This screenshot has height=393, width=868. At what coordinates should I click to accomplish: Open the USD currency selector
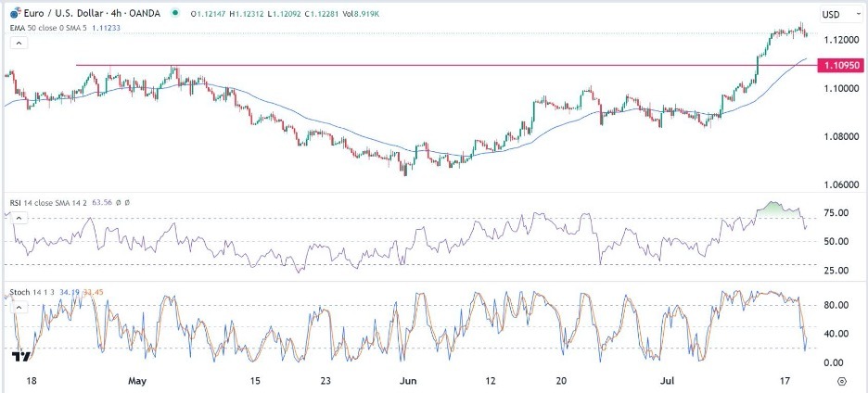point(830,15)
